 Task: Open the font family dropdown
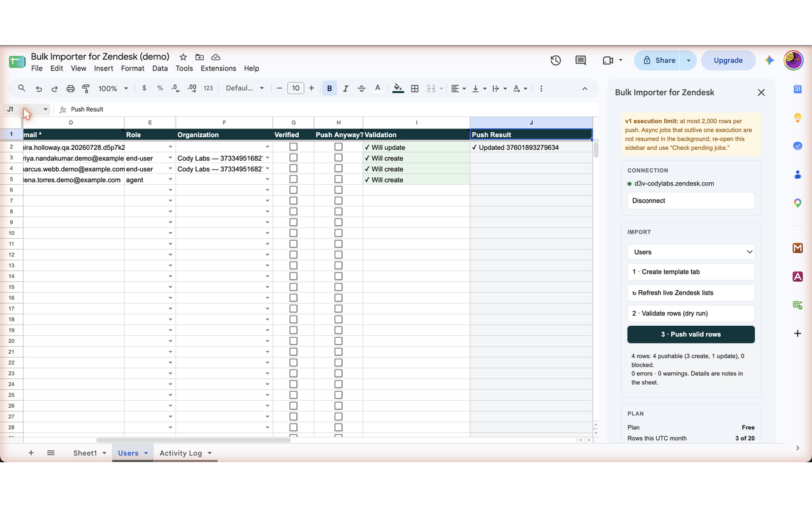245,88
